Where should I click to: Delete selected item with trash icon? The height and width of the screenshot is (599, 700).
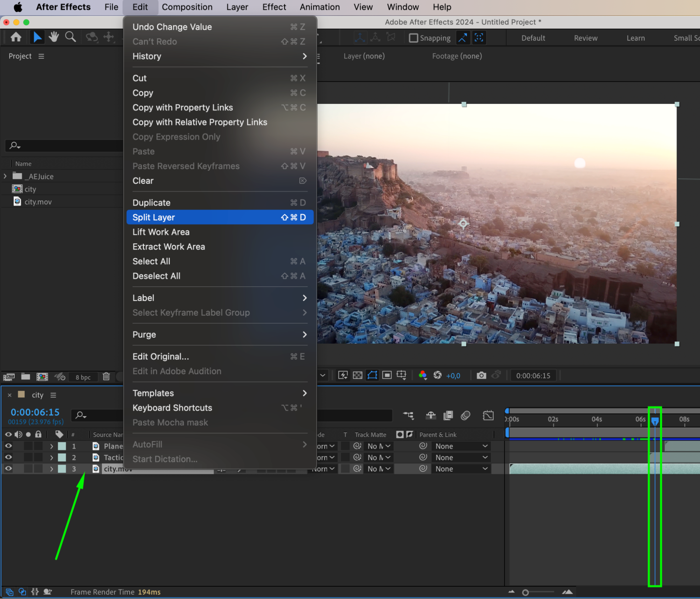pyautogui.click(x=106, y=377)
